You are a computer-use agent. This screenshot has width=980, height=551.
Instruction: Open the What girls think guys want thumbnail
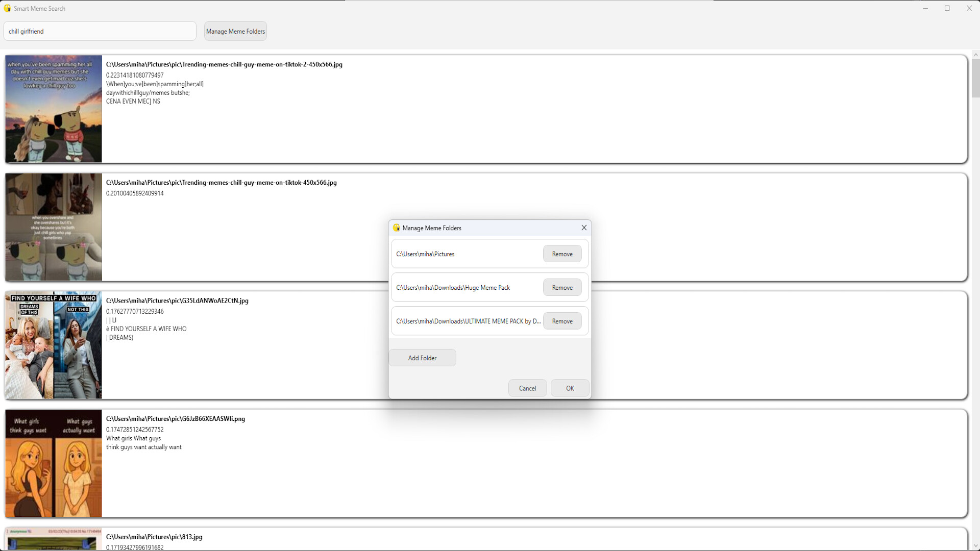click(x=53, y=463)
